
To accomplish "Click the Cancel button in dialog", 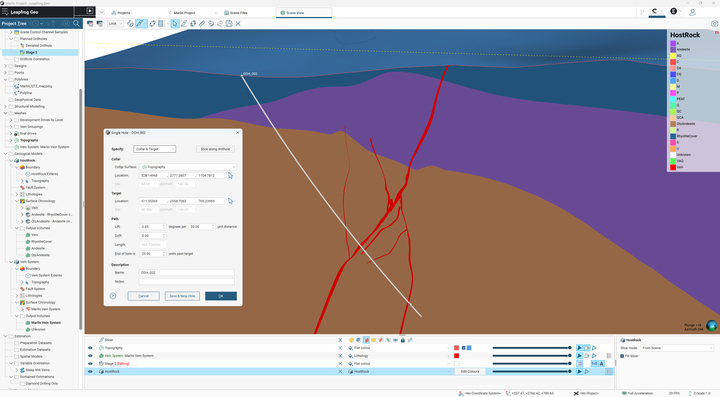I will click(143, 296).
